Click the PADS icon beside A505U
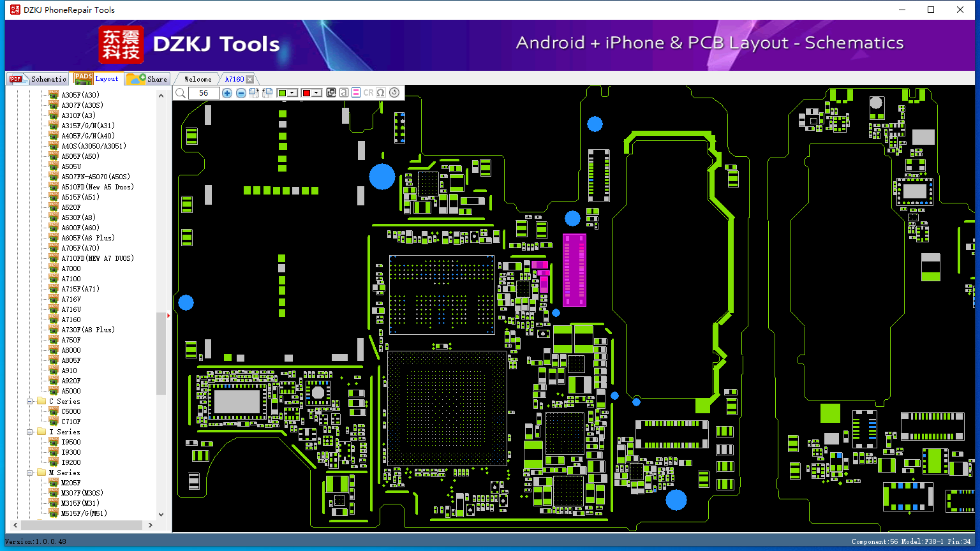Viewport: 980px width, 551px height. click(x=54, y=166)
